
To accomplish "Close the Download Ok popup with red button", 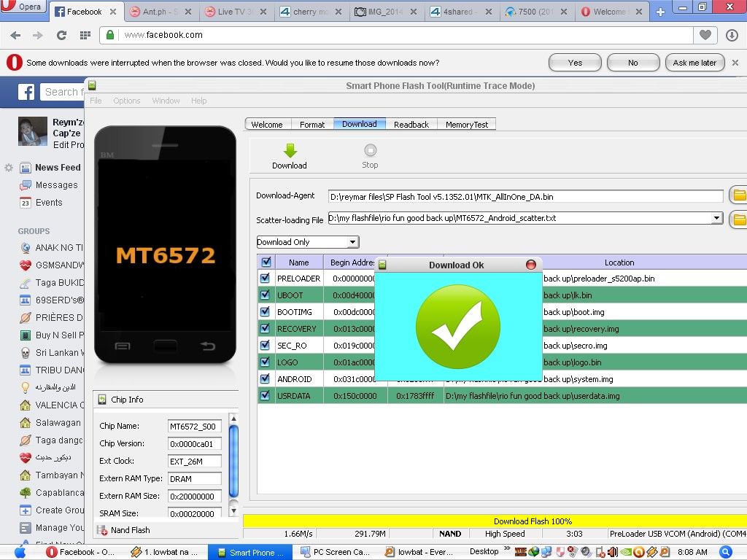I will coord(531,265).
